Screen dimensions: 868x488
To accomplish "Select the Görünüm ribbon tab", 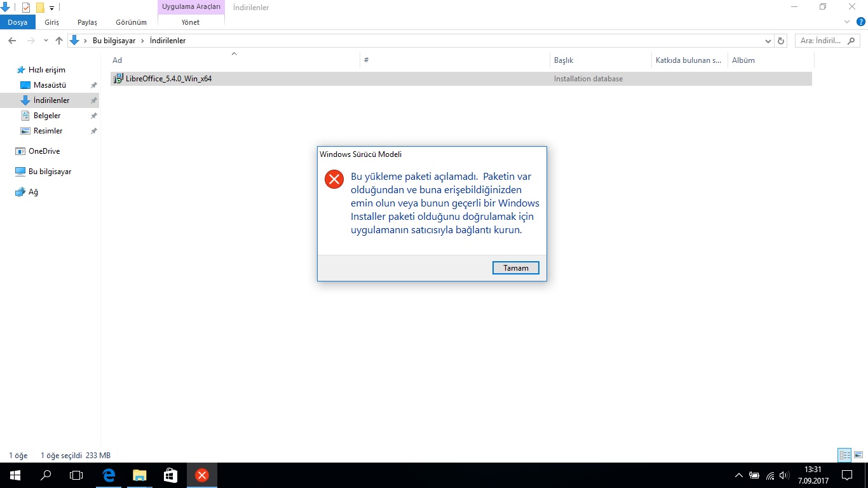I will point(131,22).
